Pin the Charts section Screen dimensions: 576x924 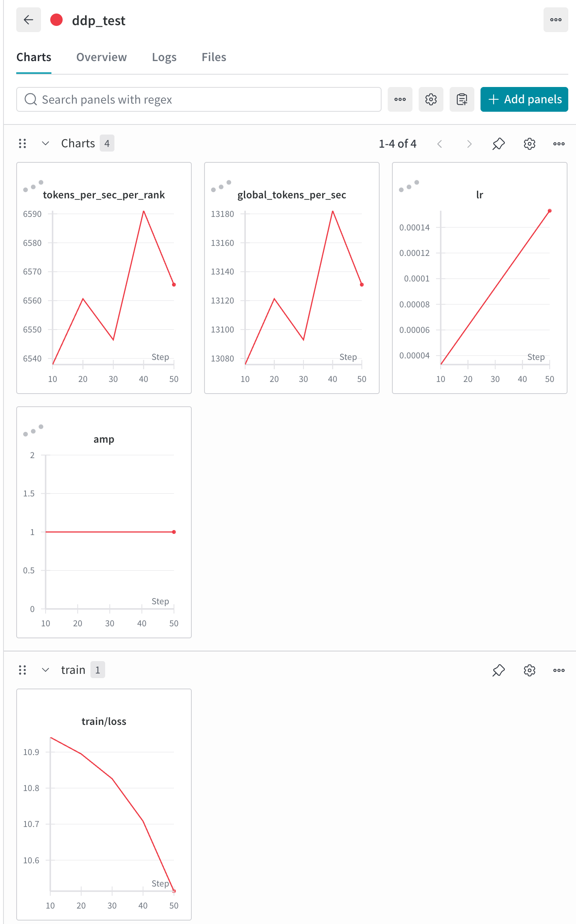(x=499, y=144)
